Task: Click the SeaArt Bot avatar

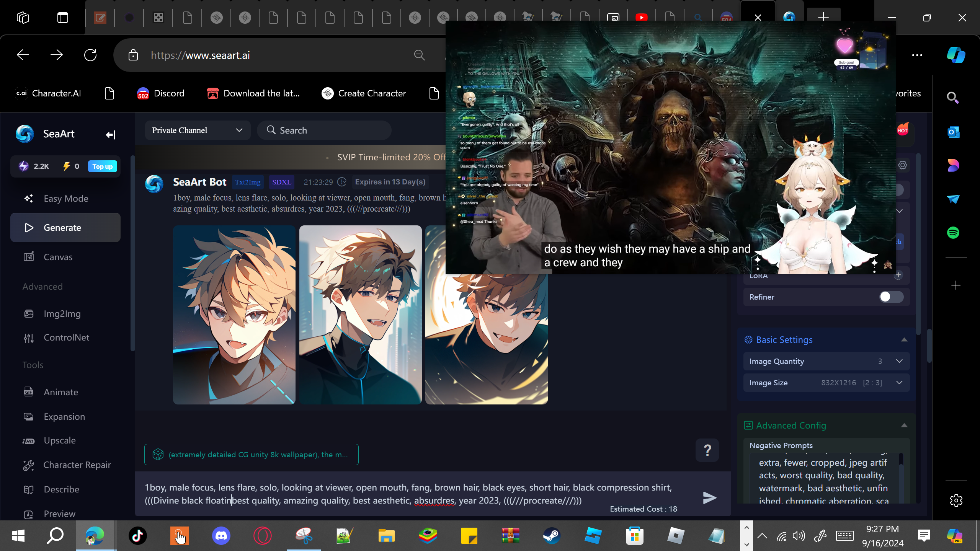Action: pos(154,184)
